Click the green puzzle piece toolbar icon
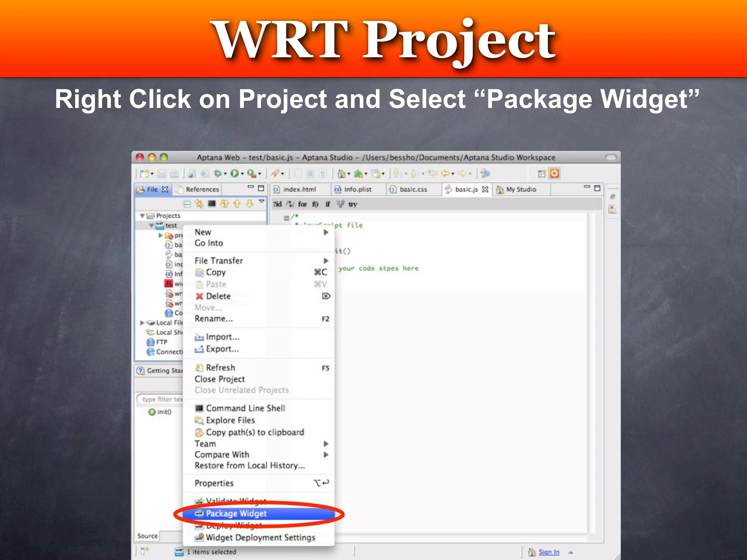747x560 pixels. (358, 174)
